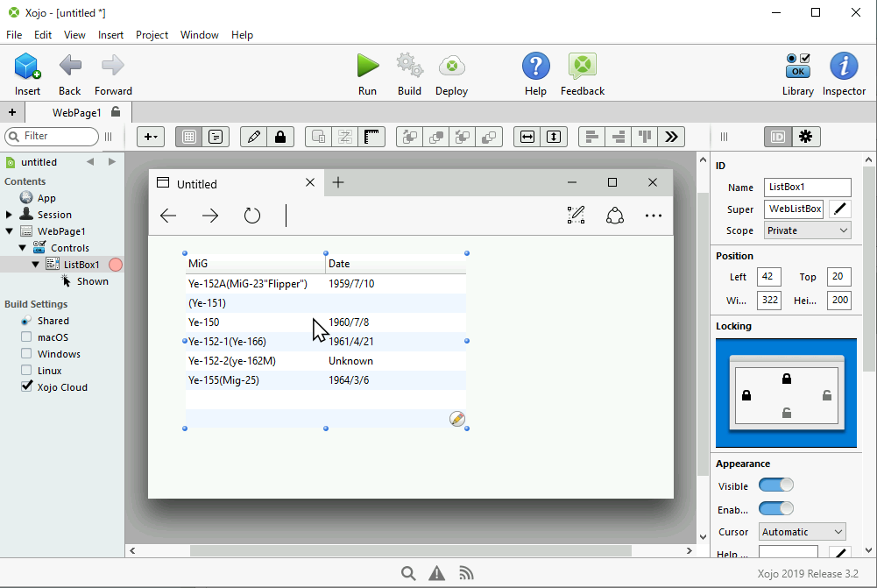Image resolution: width=877 pixels, height=588 pixels.
Task: Open the File menu
Action: [14, 35]
